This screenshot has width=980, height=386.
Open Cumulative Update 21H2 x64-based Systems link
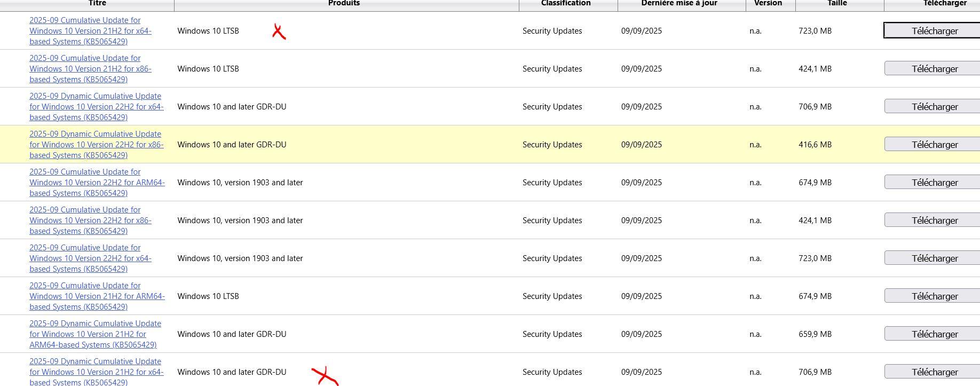pyautogui.click(x=90, y=31)
